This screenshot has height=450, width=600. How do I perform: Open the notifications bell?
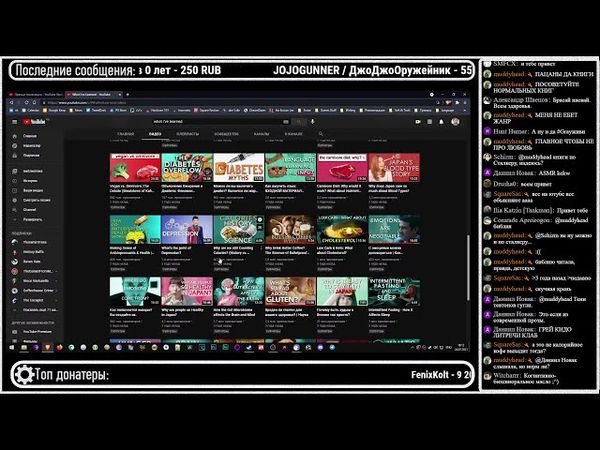click(441, 122)
